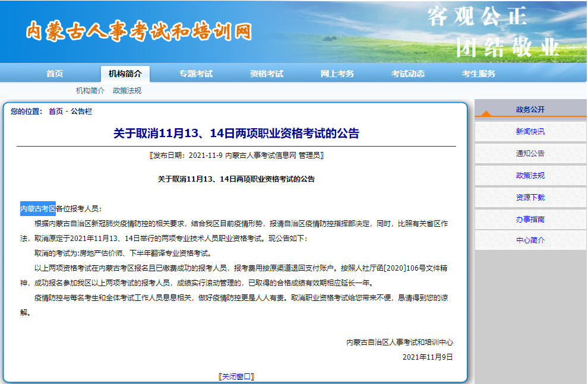Open the 专题考试 menu
This screenshot has height=384, width=588.
[x=196, y=73]
